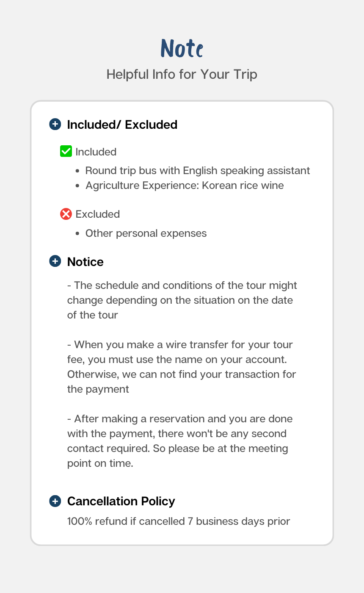Click the plus icon next to Notice
Screen dimensions: 364x593
coord(55,261)
